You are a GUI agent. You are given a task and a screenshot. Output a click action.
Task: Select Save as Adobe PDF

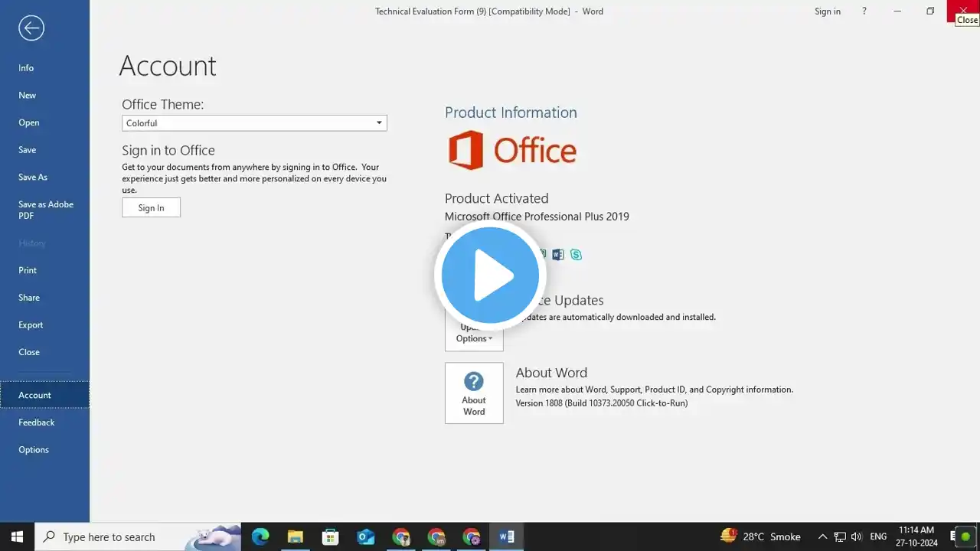pyautogui.click(x=44, y=210)
